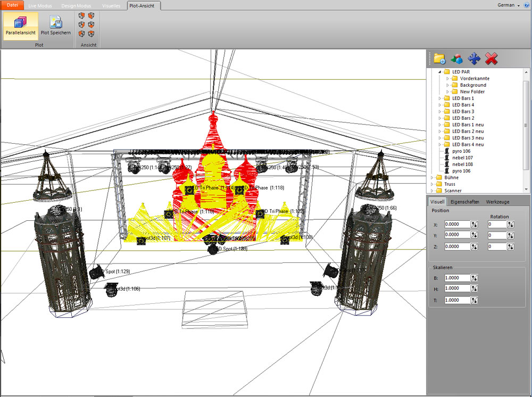Click the X rotation spin button
532x397 pixels.
point(511,224)
